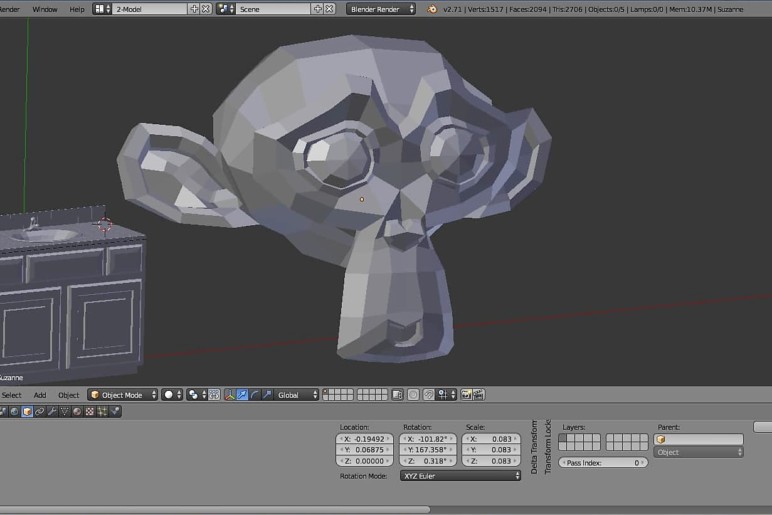Click the Scene name field
772x515 pixels.
tap(273, 9)
